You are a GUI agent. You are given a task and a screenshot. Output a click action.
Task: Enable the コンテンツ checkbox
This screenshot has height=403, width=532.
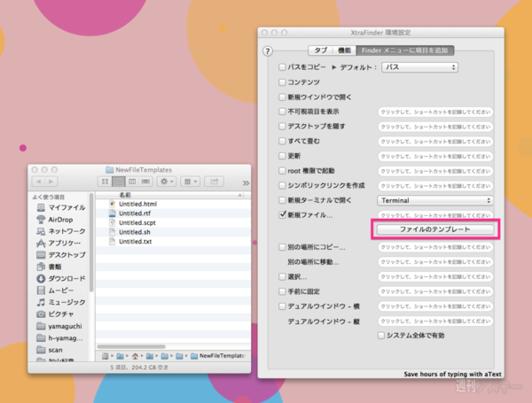(x=282, y=82)
